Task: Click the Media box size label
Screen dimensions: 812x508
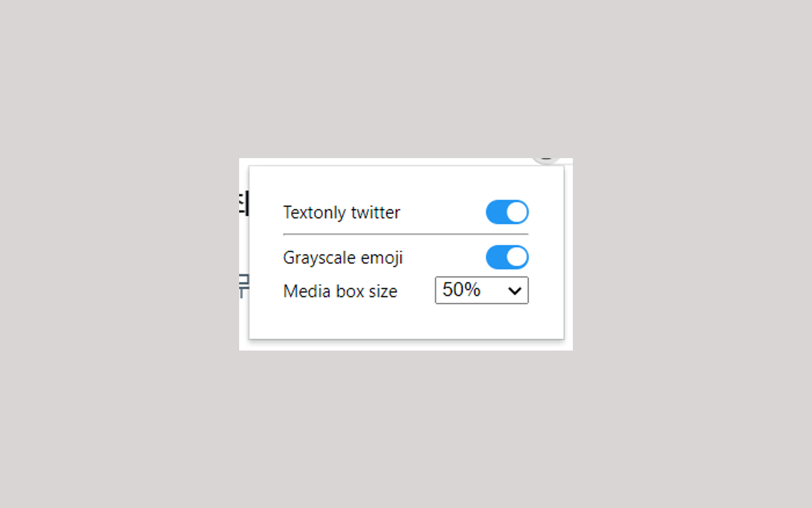Action: click(x=340, y=291)
